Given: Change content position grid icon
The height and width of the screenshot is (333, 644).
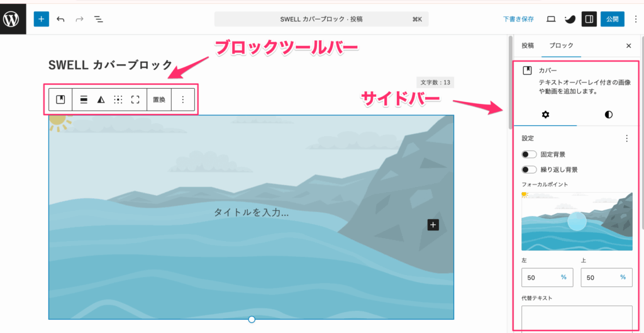Looking at the screenshot, I should tap(118, 99).
